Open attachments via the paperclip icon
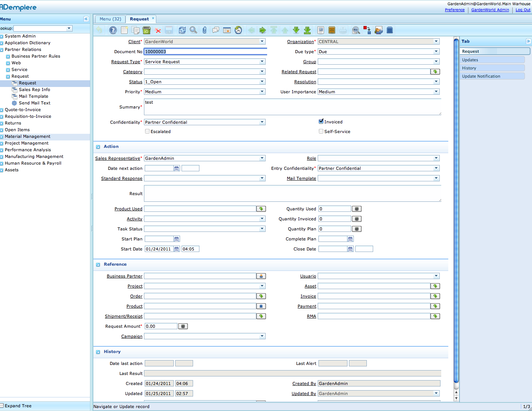This screenshot has height=411, width=532. pyautogui.click(x=205, y=30)
